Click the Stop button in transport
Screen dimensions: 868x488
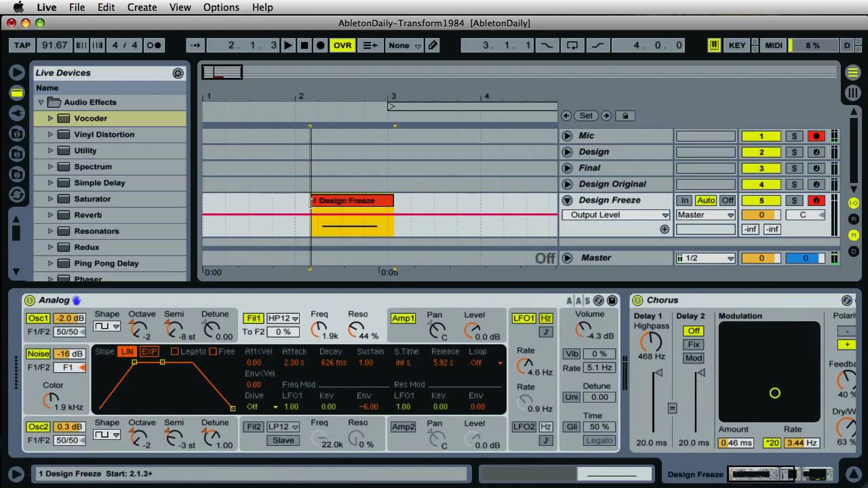(x=304, y=45)
